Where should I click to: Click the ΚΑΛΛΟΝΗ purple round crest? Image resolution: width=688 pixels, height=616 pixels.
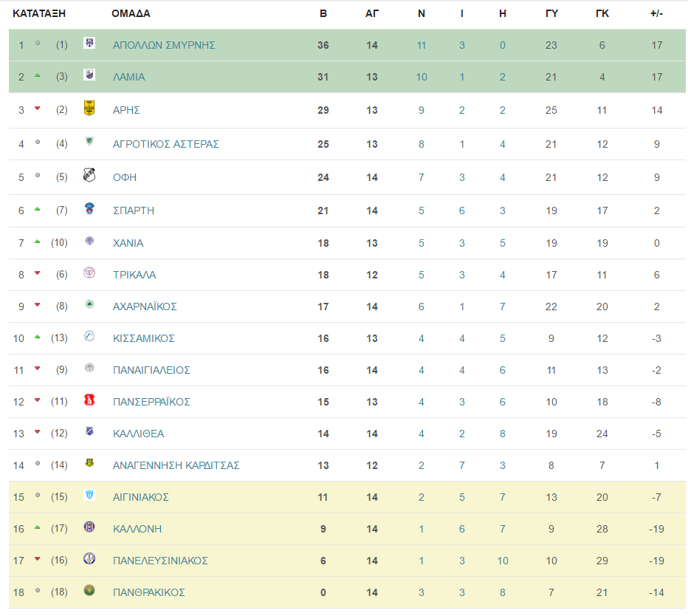89,527
